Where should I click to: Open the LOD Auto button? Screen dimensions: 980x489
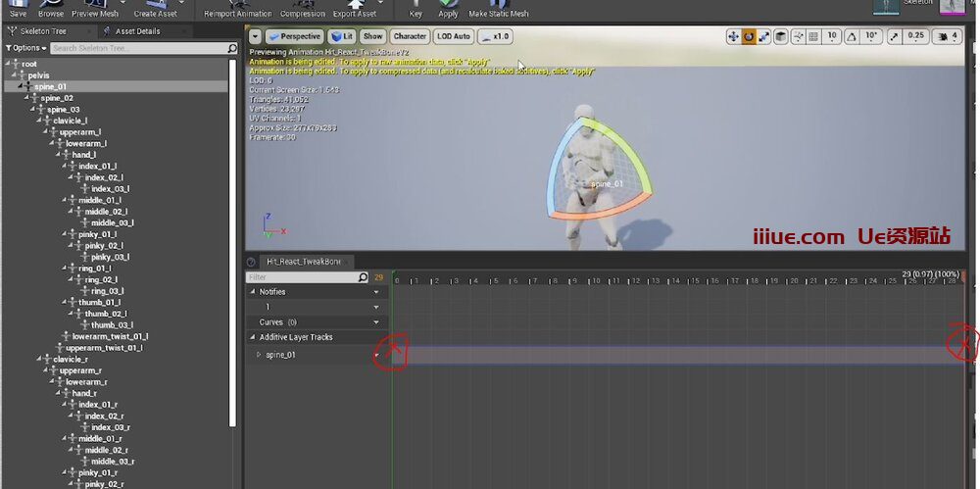(x=454, y=36)
